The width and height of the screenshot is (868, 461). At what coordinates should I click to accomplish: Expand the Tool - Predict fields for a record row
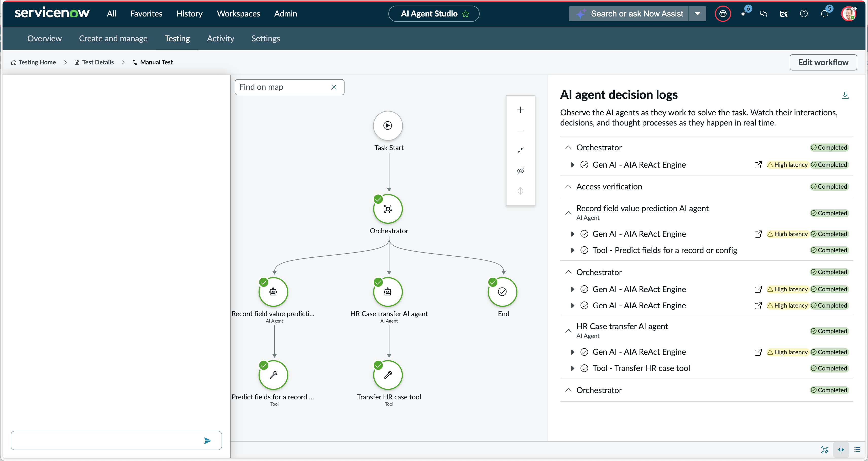[572, 250]
